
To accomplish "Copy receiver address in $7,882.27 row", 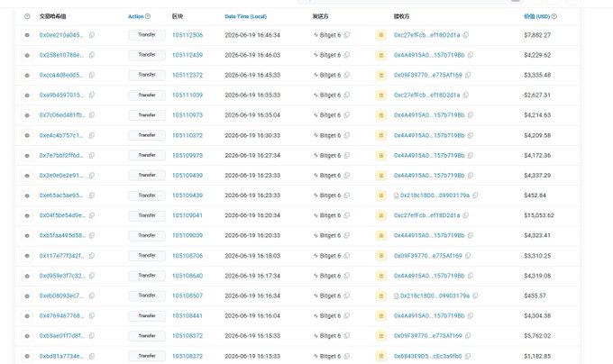I will click(466, 35).
